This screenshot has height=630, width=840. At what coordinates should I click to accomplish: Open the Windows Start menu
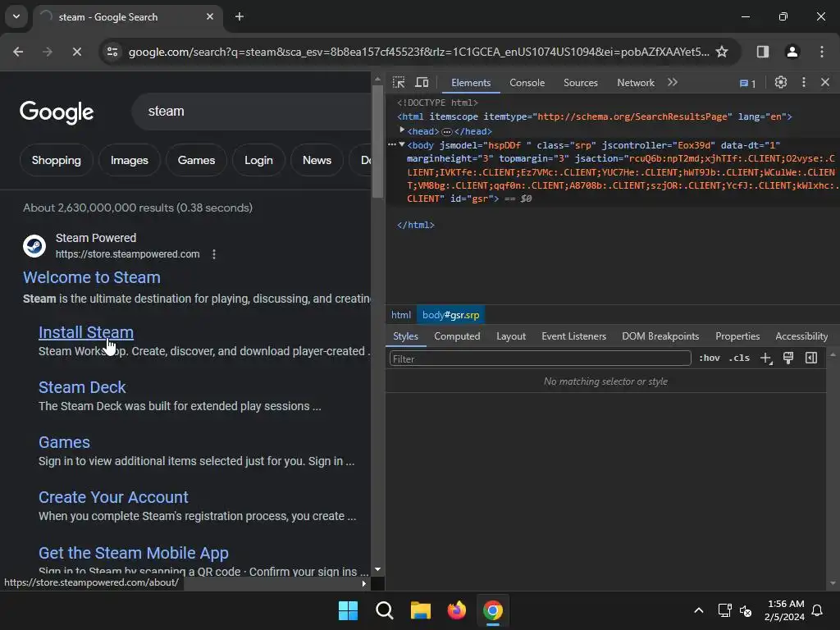(348, 610)
